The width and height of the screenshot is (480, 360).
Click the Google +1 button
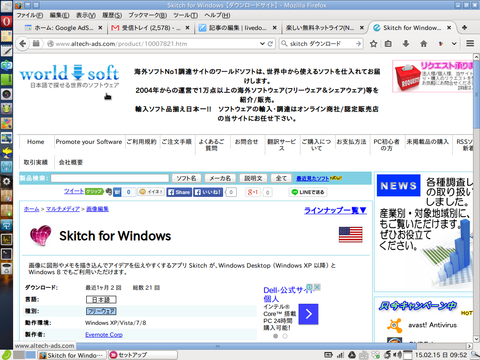coord(253,192)
